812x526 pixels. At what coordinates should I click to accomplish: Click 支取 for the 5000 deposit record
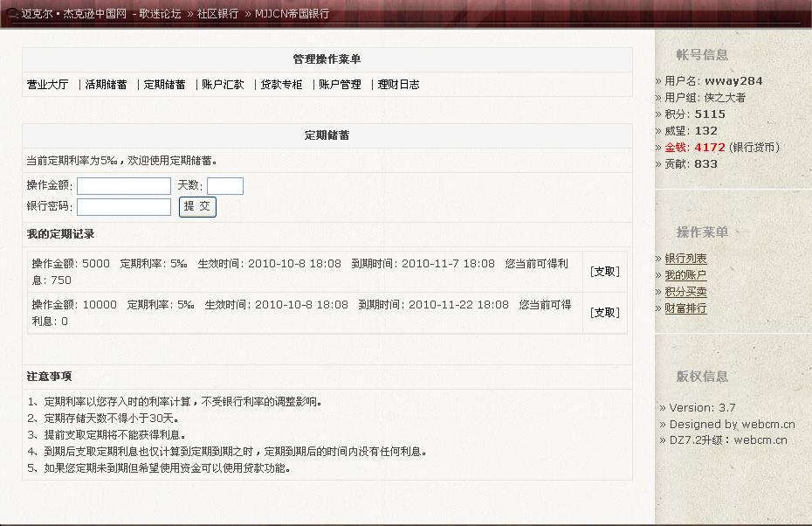coord(604,272)
